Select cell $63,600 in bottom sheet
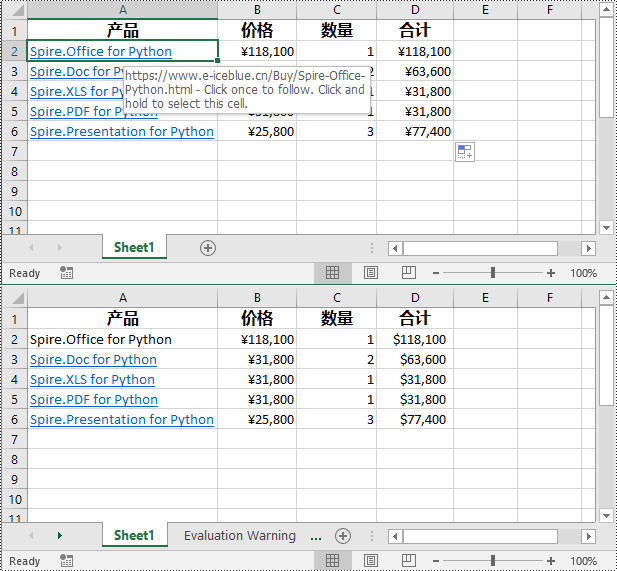 415,360
